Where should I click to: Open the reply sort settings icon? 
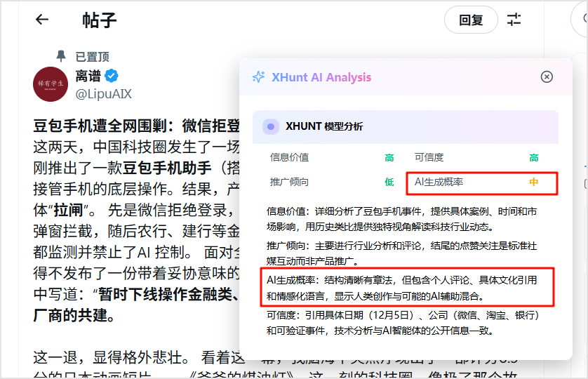pyautogui.click(x=514, y=20)
